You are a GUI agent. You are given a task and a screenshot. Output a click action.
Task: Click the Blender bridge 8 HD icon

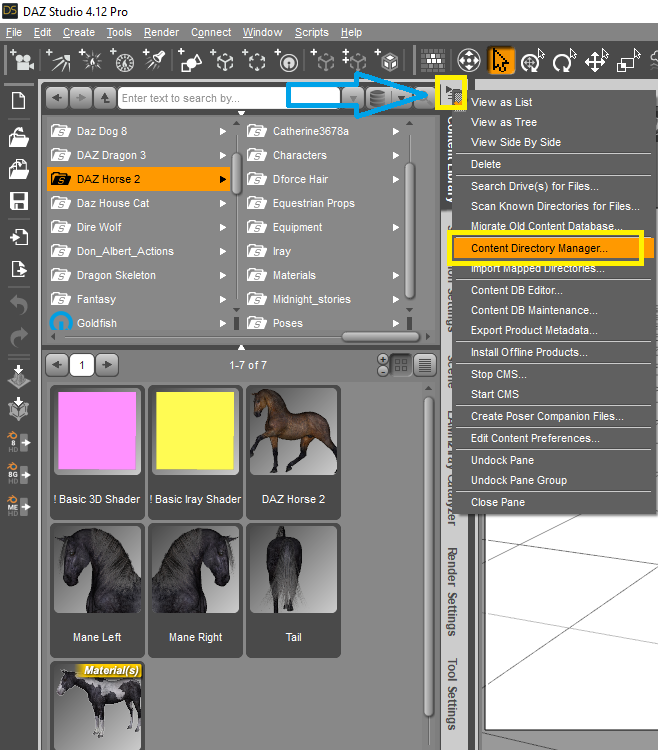(x=19, y=442)
